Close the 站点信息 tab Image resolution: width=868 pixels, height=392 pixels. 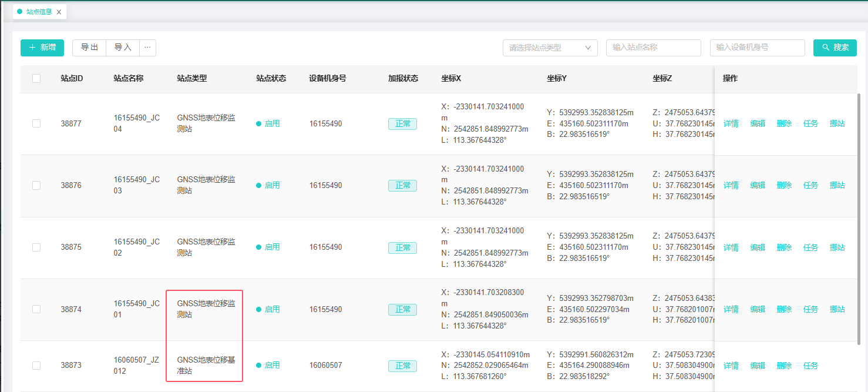(x=59, y=12)
